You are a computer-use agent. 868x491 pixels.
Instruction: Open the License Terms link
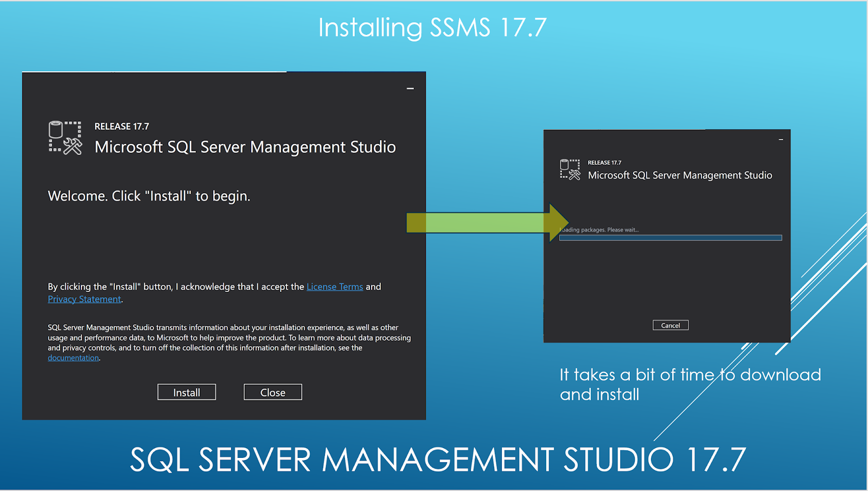coord(335,286)
